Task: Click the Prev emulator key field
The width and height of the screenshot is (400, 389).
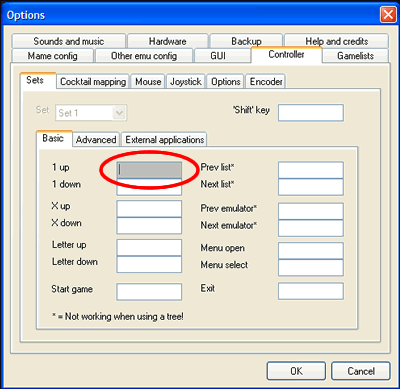Action: [x=311, y=211]
